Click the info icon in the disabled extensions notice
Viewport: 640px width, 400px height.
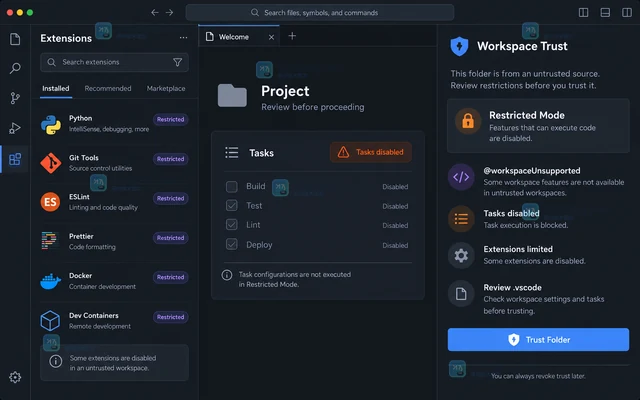56,361
